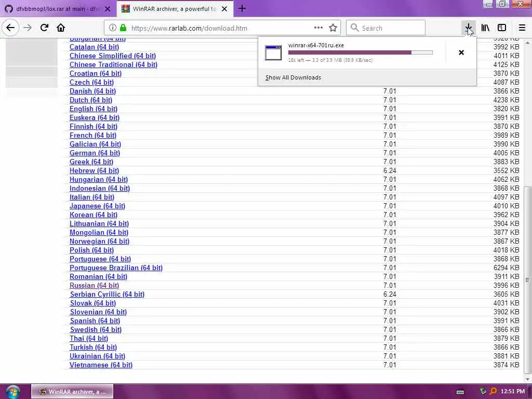The height and width of the screenshot is (399, 532).
Task: Download Italian (64 bit) version
Action: pyautogui.click(x=92, y=197)
